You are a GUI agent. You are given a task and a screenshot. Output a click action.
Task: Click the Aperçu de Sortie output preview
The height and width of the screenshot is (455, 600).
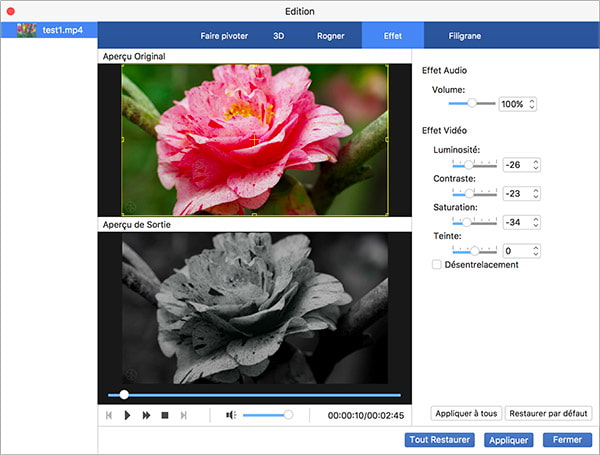255,308
